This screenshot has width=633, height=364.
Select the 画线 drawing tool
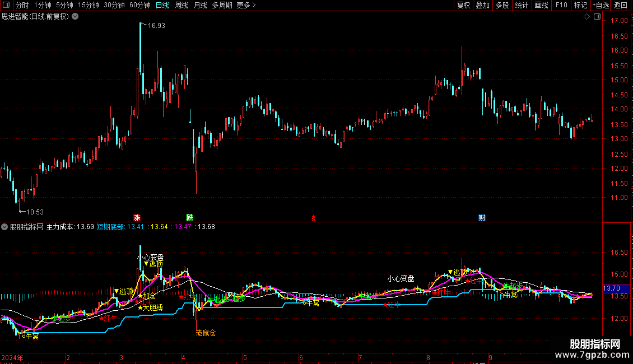pyautogui.click(x=541, y=6)
